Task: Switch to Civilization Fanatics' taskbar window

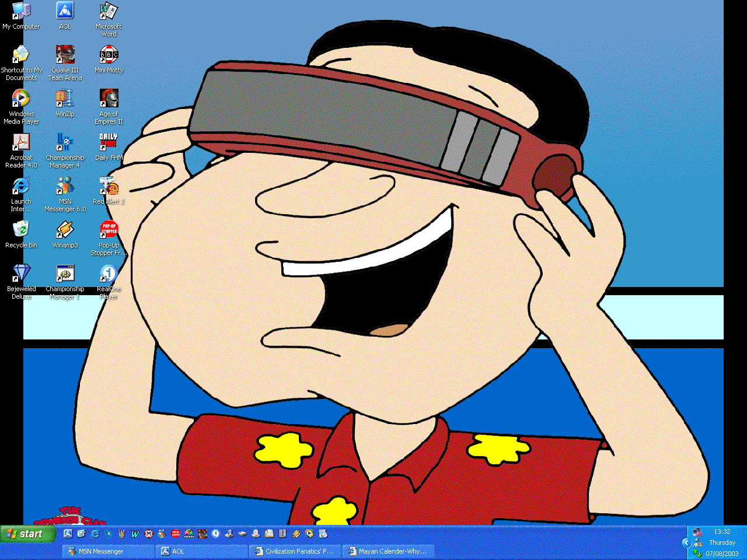Action: (295, 551)
